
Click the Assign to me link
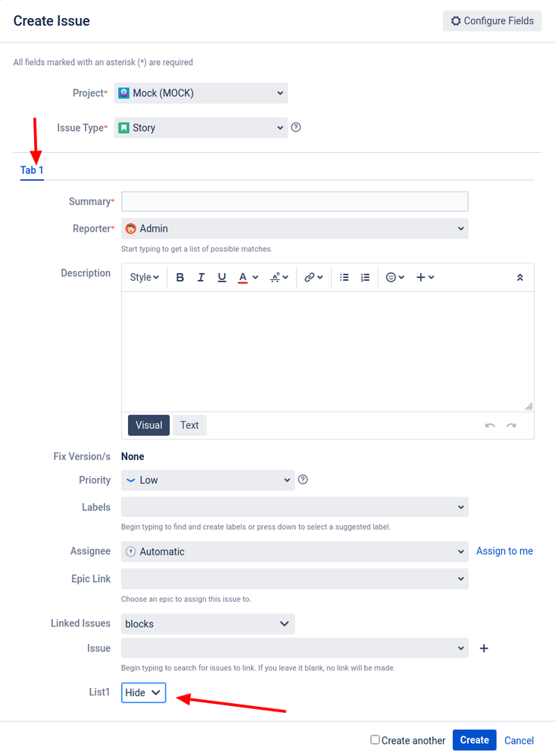505,551
